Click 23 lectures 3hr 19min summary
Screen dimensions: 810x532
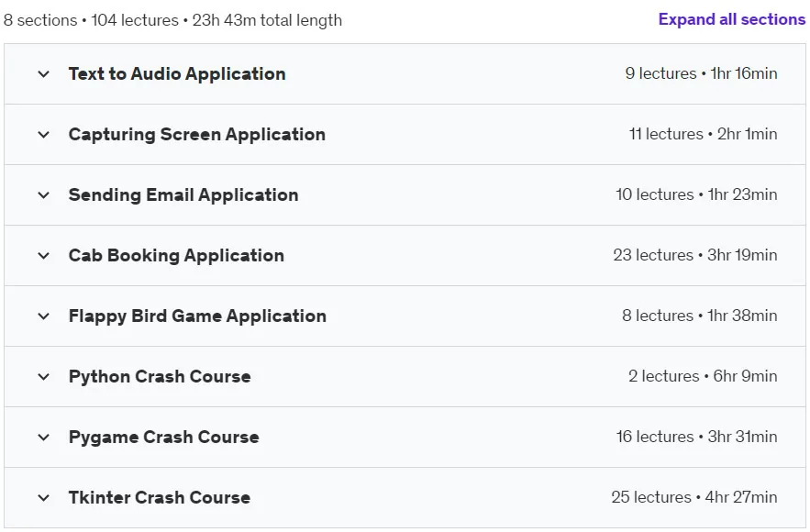[694, 255]
